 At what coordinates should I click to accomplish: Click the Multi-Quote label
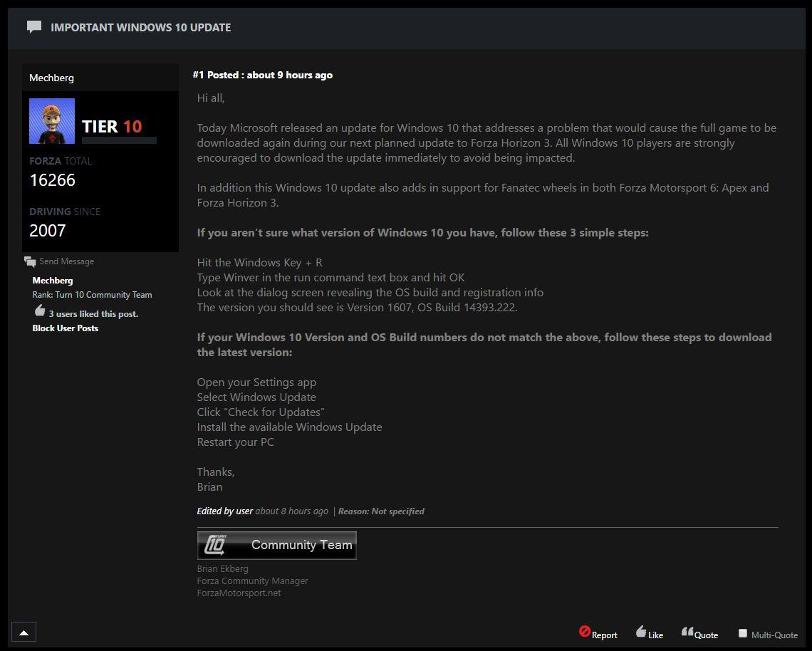click(774, 635)
